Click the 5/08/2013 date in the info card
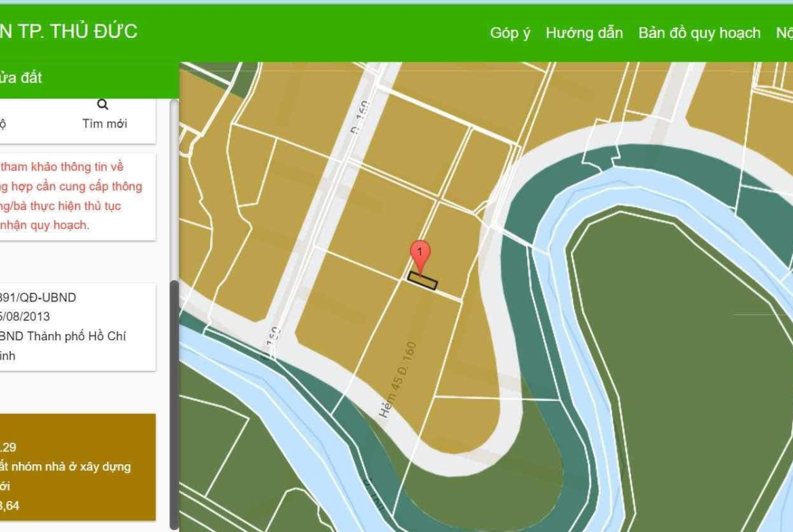The image size is (793, 532). click(x=25, y=316)
